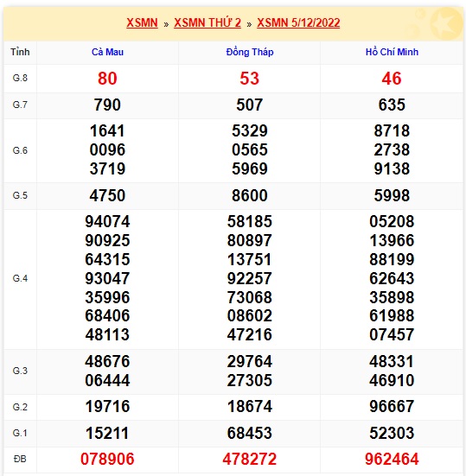Click the Cà Mau province header
This screenshot has width=466, height=476.
(x=107, y=52)
